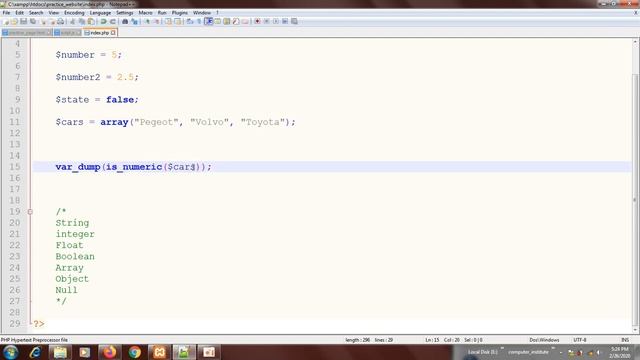The width and height of the screenshot is (640, 360).
Task: Click the scrollbar down arrow
Action: coord(635,330)
